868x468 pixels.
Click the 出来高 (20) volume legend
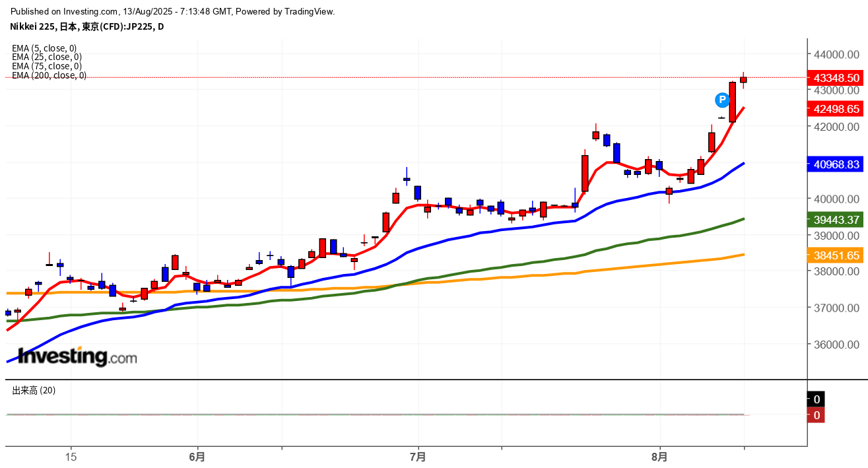(34, 390)
